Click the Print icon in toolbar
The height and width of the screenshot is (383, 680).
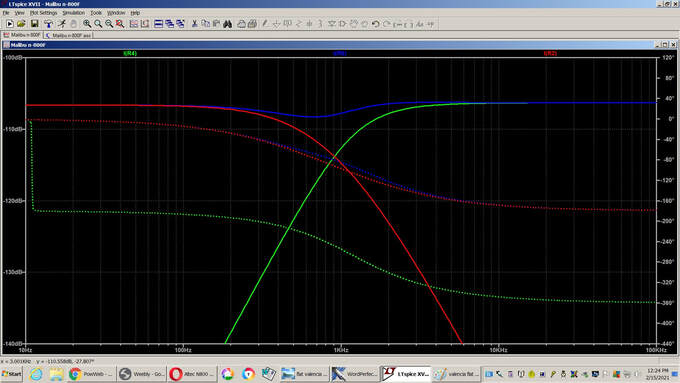(x=252, y=24)
